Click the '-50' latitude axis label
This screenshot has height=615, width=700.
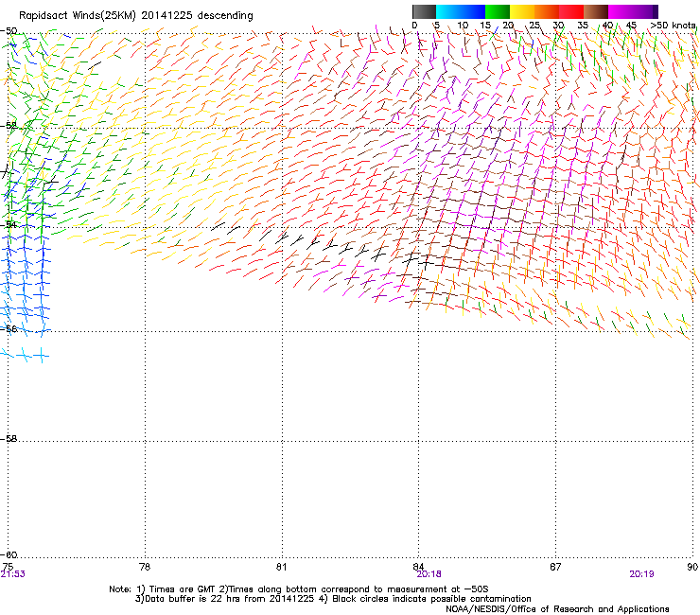click(x=9, y=31)
